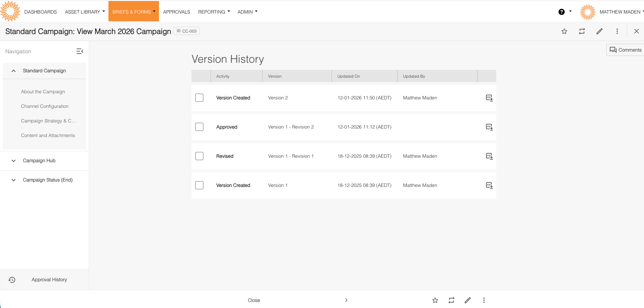Check the Version 1 created row
The image size is (644, 308).
click(x=199, y=185)
